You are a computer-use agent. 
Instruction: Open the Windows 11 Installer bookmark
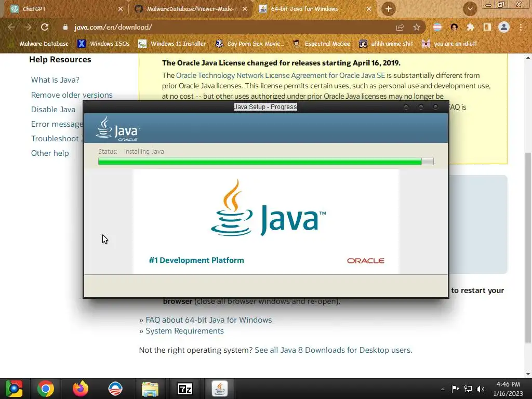172,44
